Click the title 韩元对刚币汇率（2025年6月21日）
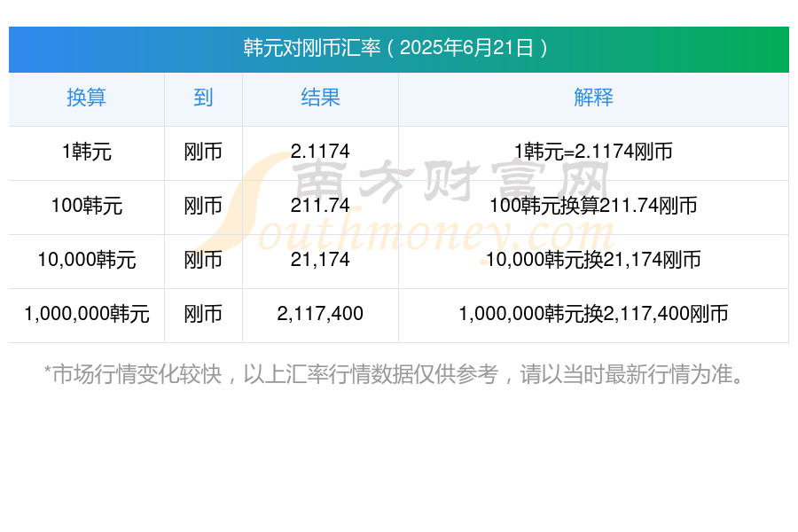Image resolution: width=798 pixels, height=532 pixels. [x=395, y=48]
